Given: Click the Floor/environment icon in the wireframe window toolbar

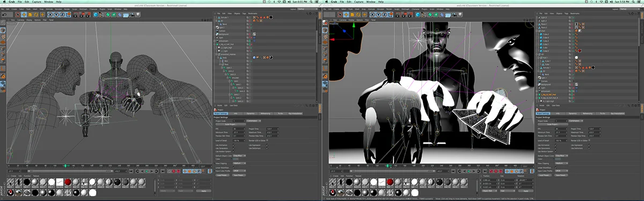Looking at the screenshot, I should (x=126, y=14).
